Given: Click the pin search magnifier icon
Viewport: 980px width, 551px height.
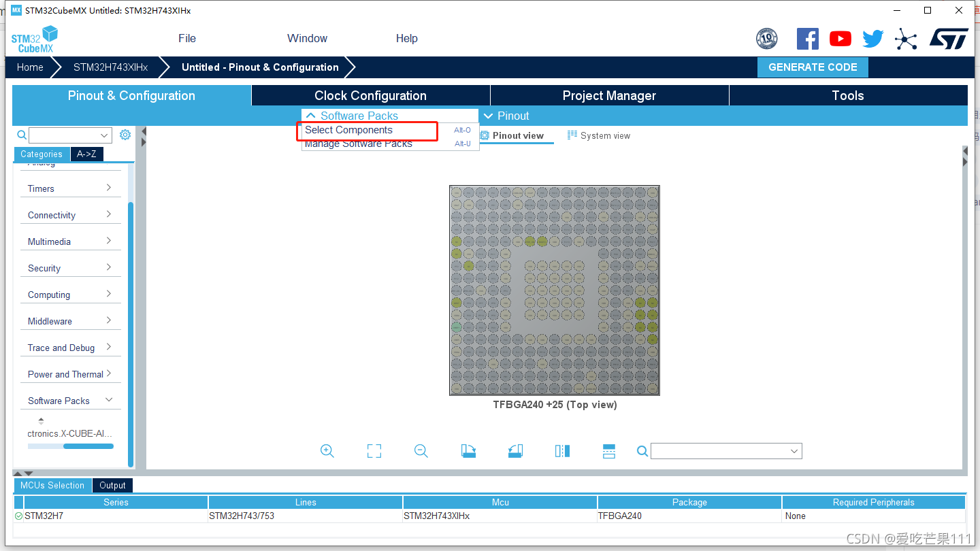Looking at the screenshot, I should pos(642,451).
